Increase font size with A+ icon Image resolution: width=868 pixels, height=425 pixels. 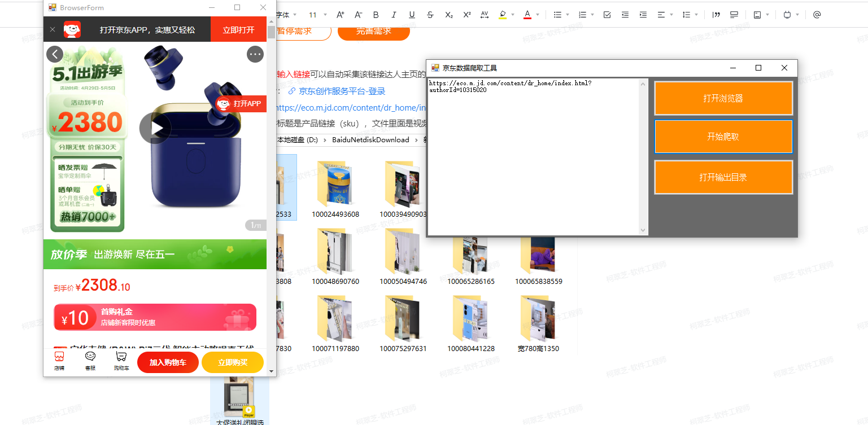tap(340, 15)
